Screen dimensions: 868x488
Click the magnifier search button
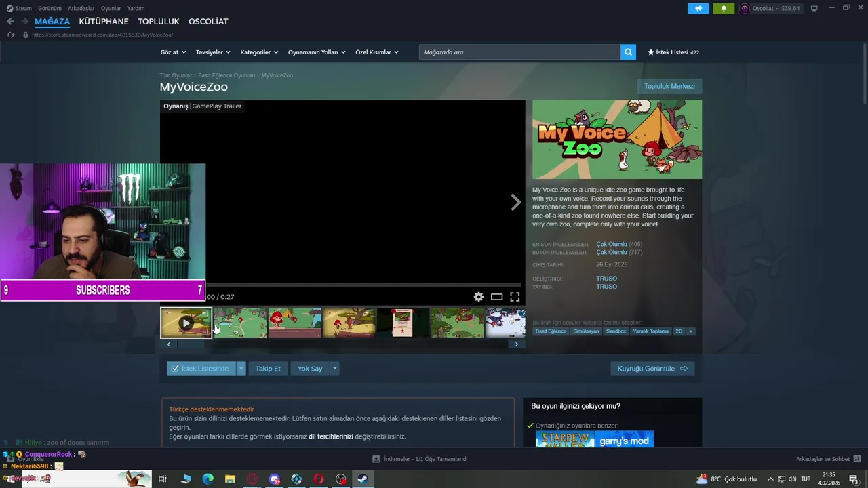(628, 52)
